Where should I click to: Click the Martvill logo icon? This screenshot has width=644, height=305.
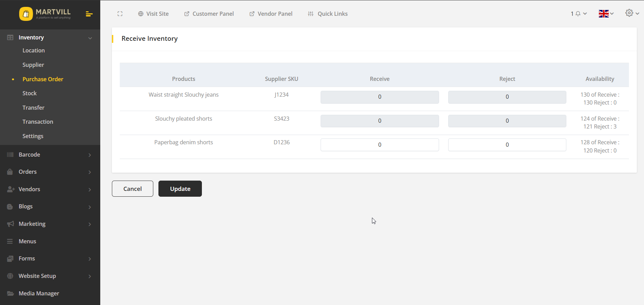(26, 14)
